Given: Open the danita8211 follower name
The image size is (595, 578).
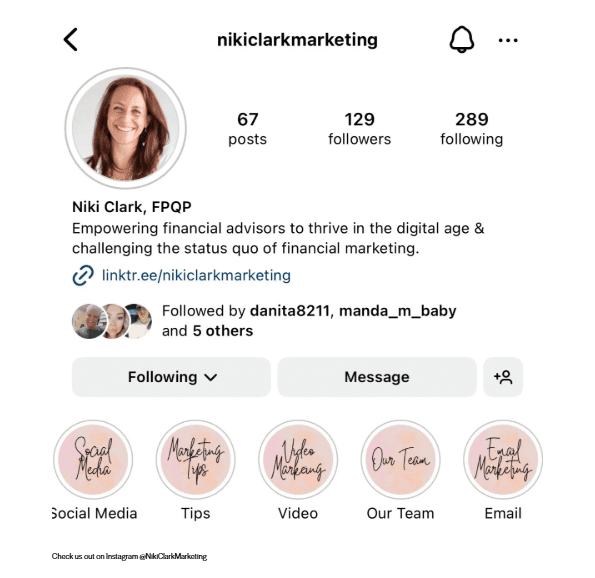Looking at the screenshot, I should [x=290, y=311].
